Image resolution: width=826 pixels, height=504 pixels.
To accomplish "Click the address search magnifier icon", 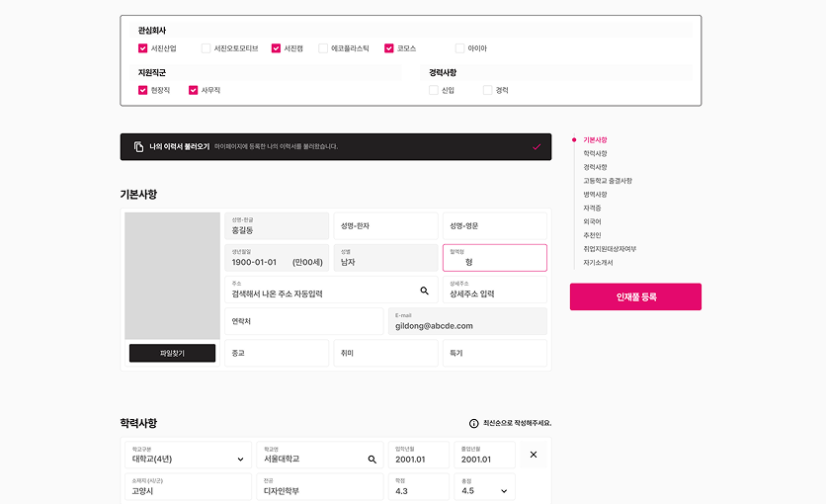I will pyautogui.click(x=424, y=291).
